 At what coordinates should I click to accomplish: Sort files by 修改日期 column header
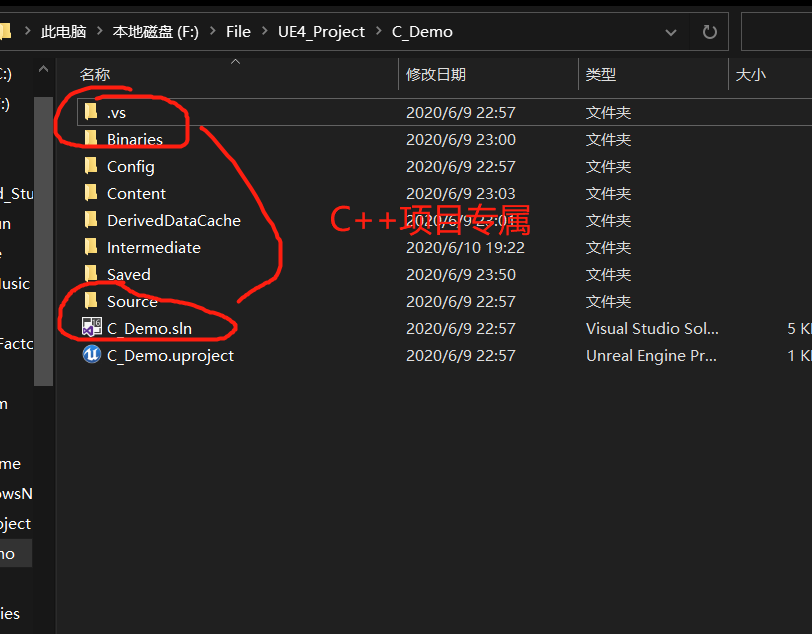(436, 75)
